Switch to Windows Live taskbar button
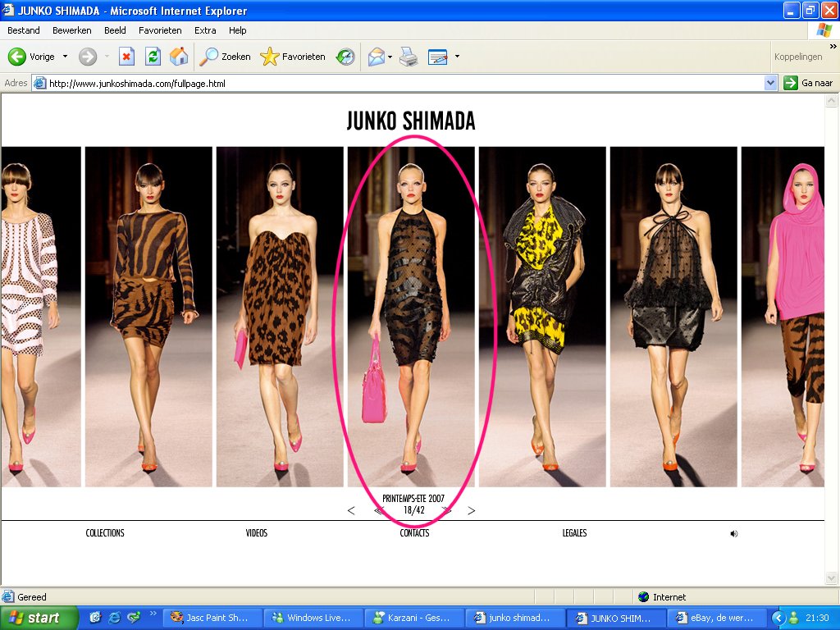The height and width of the screenshot is (630, 840). coord(314,618)
